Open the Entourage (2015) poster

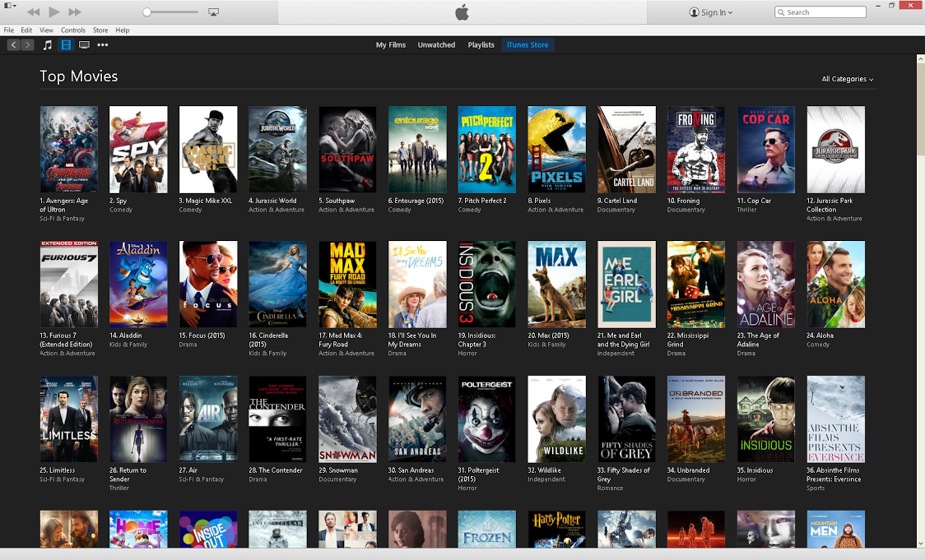(418, 150)
